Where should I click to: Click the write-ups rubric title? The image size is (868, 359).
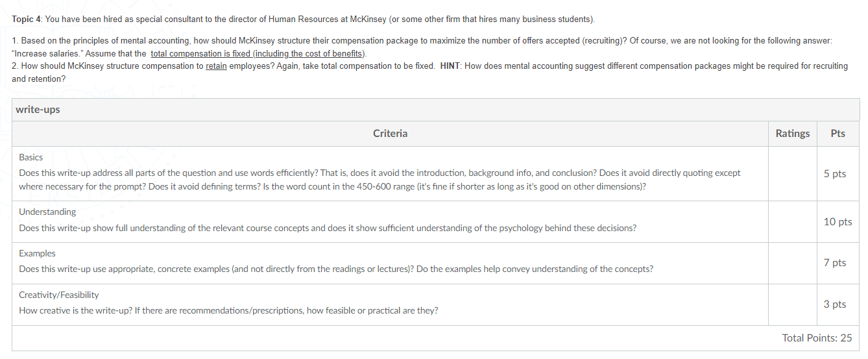click(x=38, y=110)
